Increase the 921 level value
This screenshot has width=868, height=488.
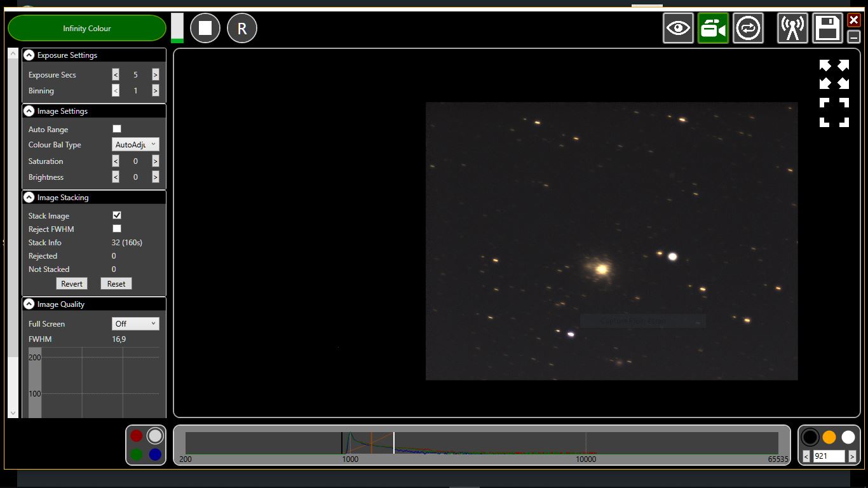[x=852, y=456]
